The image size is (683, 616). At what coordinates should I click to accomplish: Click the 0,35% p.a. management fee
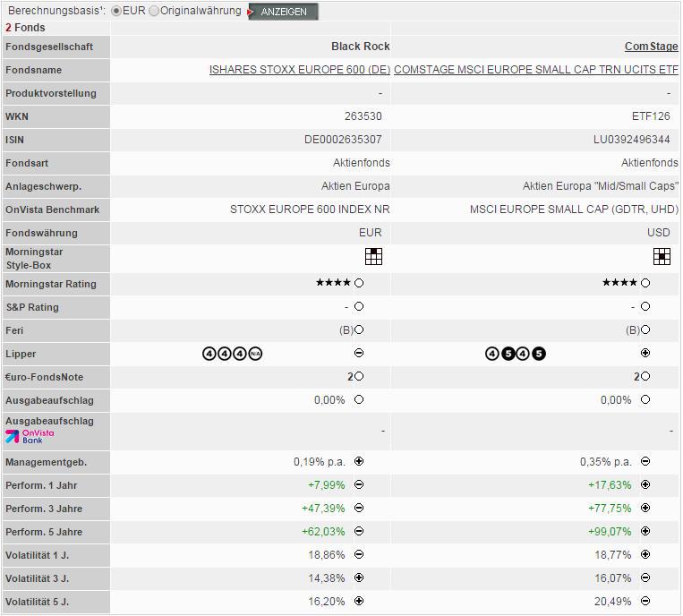click(x=606, y=462)
